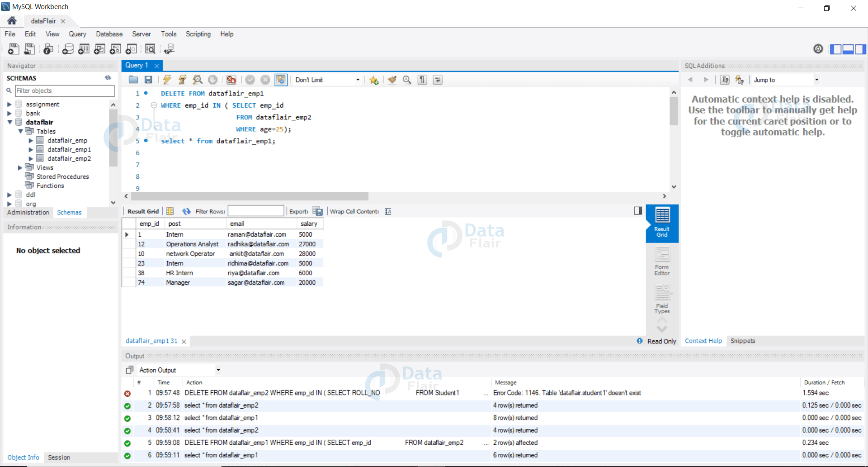Screen dimensions: 868x467
Task: Commit the transaction checkmark icon
Action: point(250,80)
